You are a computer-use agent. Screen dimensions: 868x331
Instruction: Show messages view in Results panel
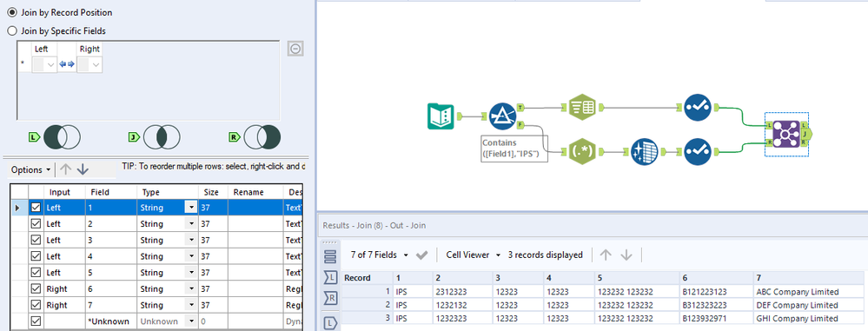pyautogui.click(x=330, y=256)
